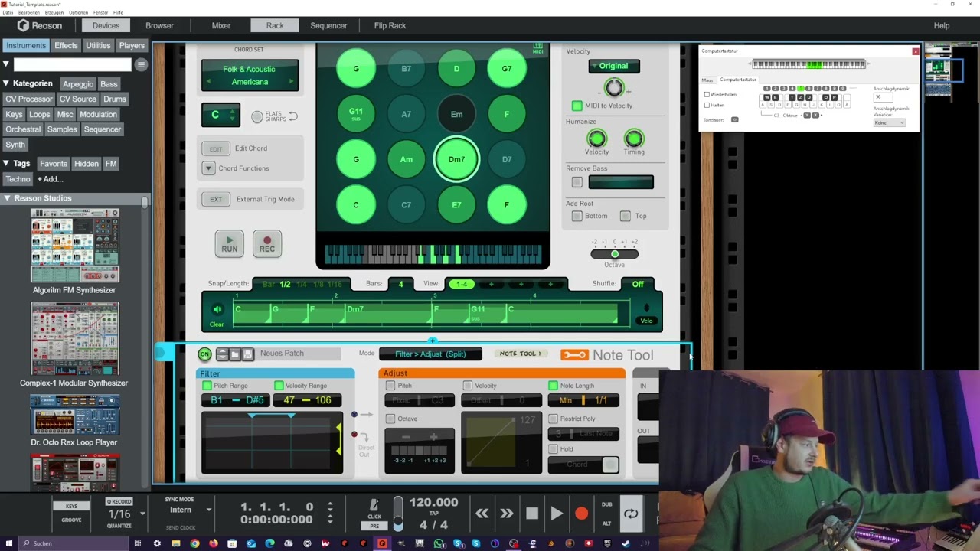Open Steam from the Windows taskbar
980x551 pixels.
[x=626, y=543]
